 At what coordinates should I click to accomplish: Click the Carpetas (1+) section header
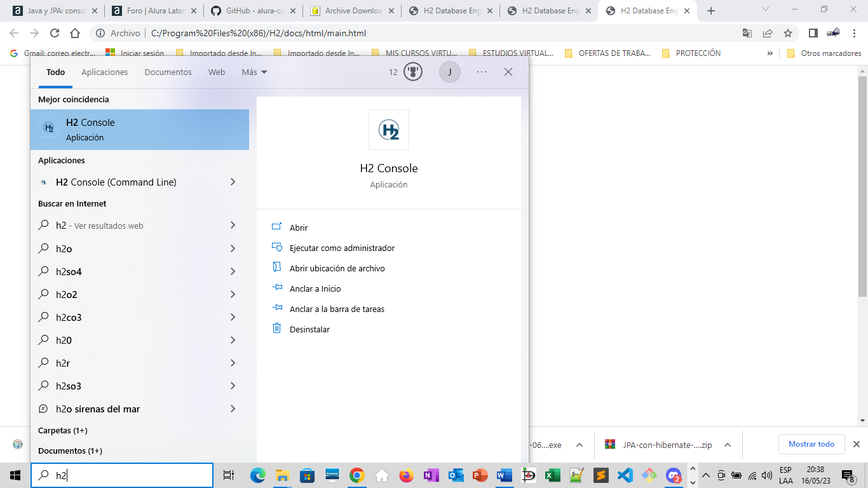pos(63,430)
